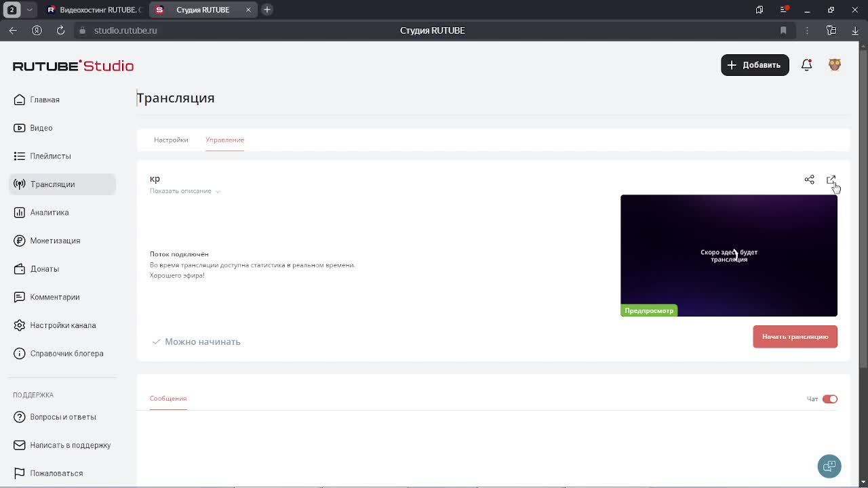
Task: Switch to the Настройки tab
Action: coord(171,140)
